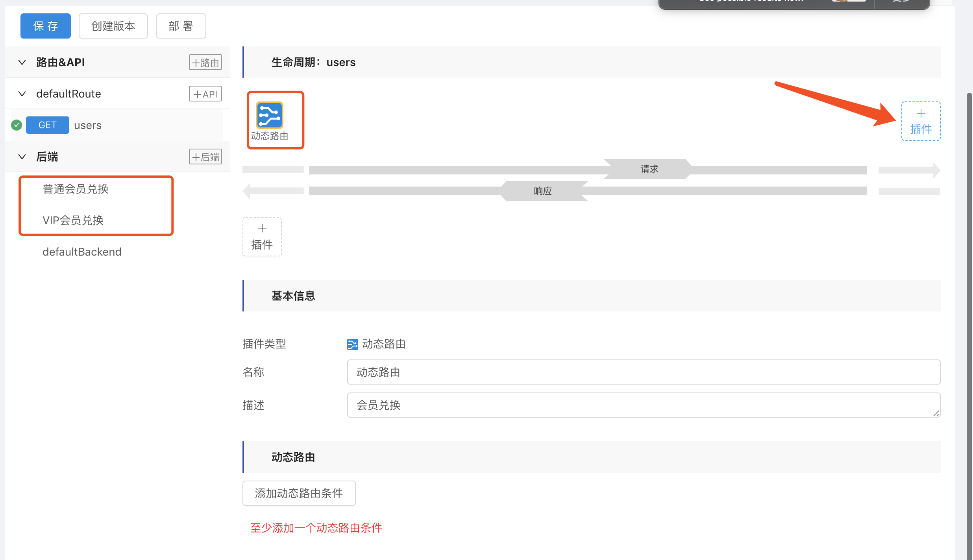The image size is (973, 560).
Task: Click the 部署 deploy button
Action: (181, 26)
